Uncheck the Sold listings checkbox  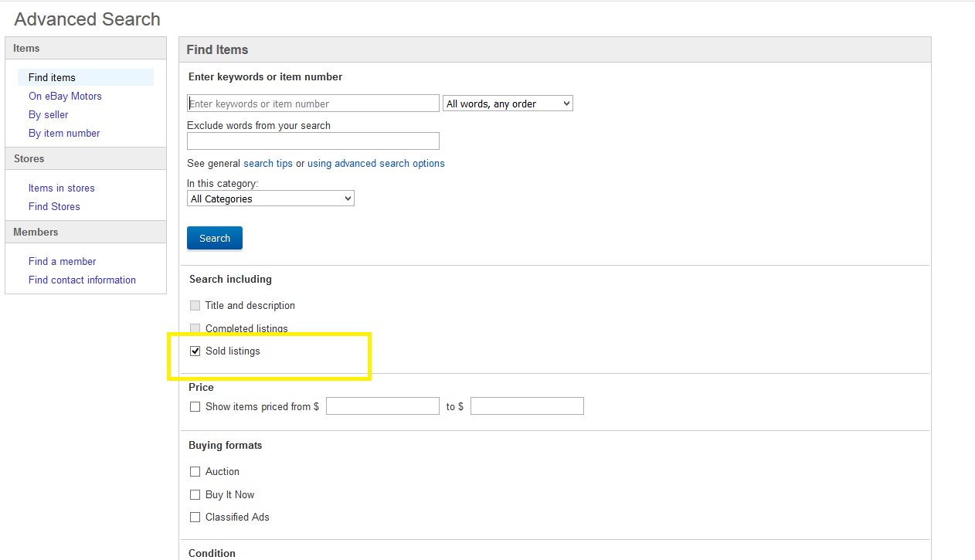point(195,351)
